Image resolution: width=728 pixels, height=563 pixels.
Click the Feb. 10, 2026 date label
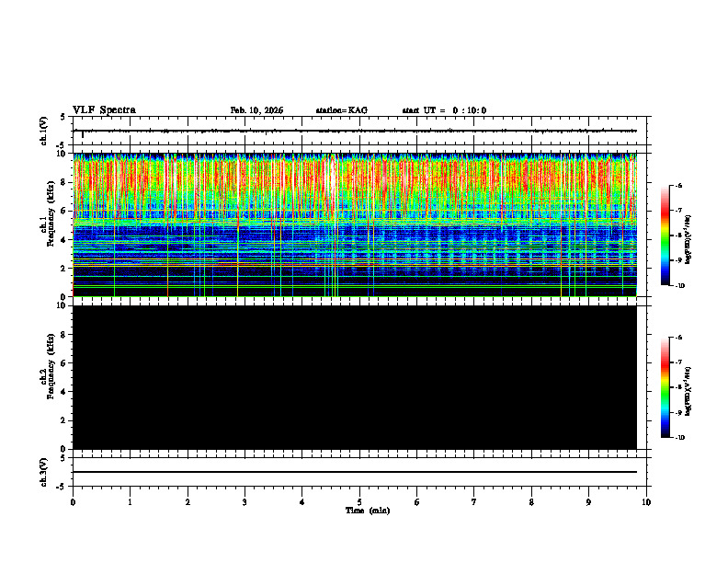[x=256, y=110]
